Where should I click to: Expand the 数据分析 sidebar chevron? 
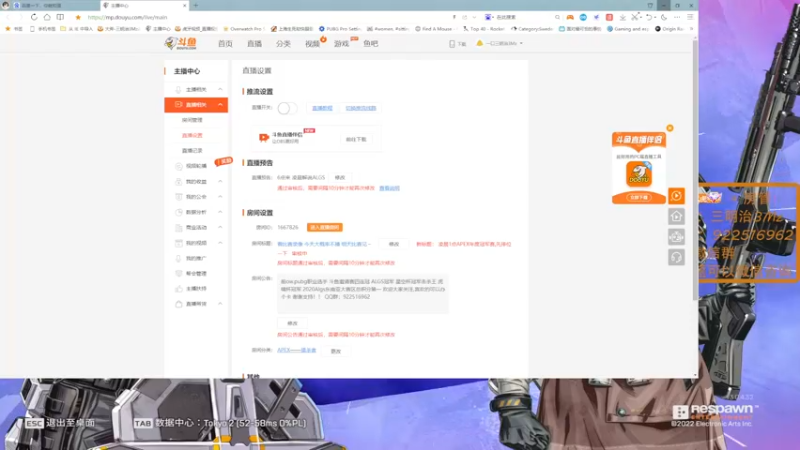[220, 212]
